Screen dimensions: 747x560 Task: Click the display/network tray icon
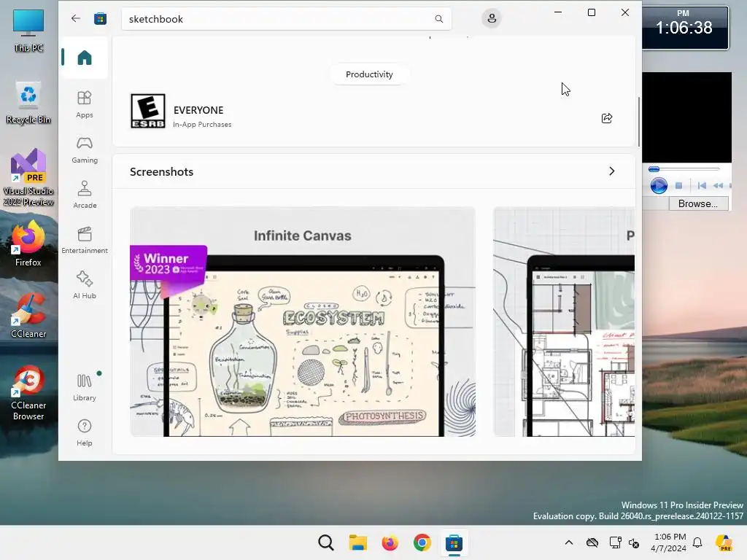[x=615, y=542]
